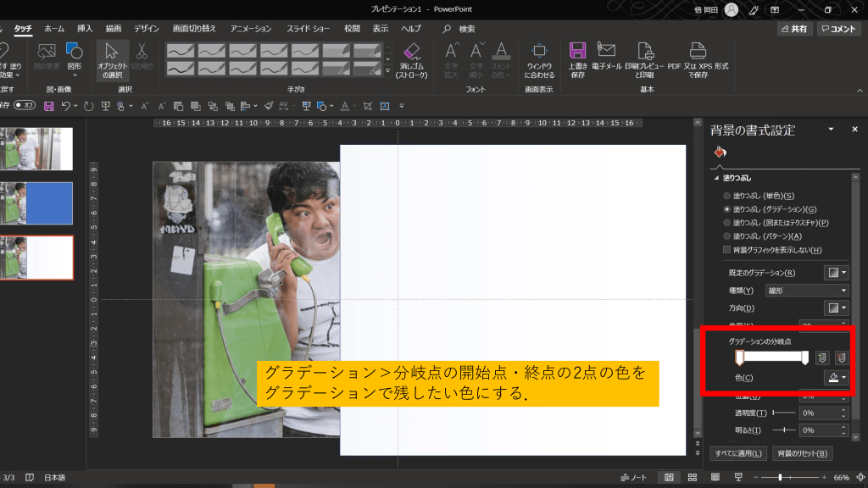Click ウィンドウに合わせる fit icon
868x488 pixels.
click(540, 59)
